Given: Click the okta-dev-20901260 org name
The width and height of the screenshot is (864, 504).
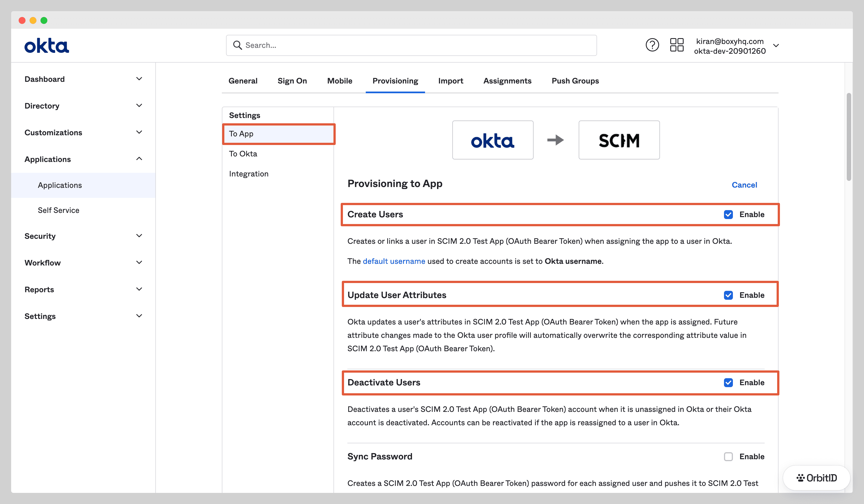Looking at the screenshot, I should pyautogui.click(x=730, y=51).
